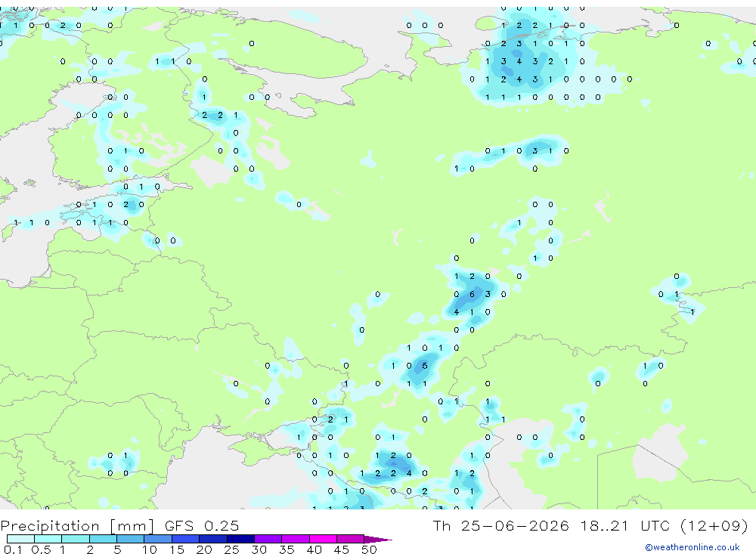Viewport: 756px width, 554px height.
Task: Click the '0.5' legend scale label
Action: 41,549
